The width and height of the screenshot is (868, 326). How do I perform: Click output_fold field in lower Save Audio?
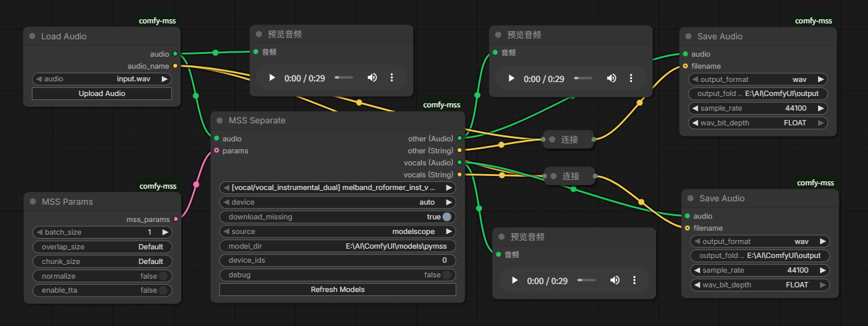coord(760,255)
